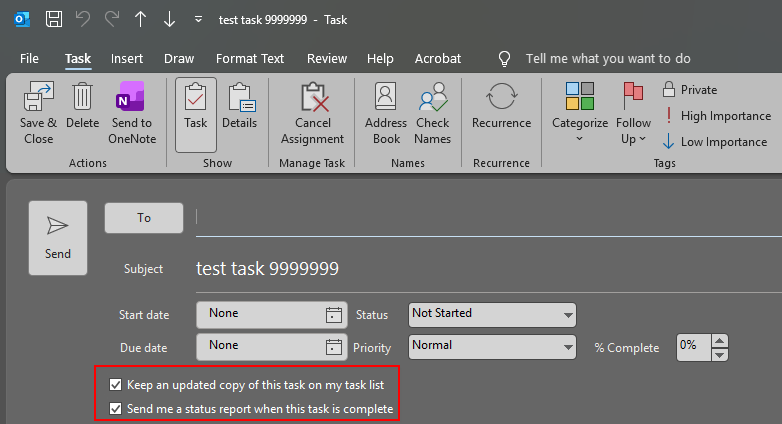This screenshot has height=424, width=782.
Task: Send the task to OneNote
Action: click(132, 114)
